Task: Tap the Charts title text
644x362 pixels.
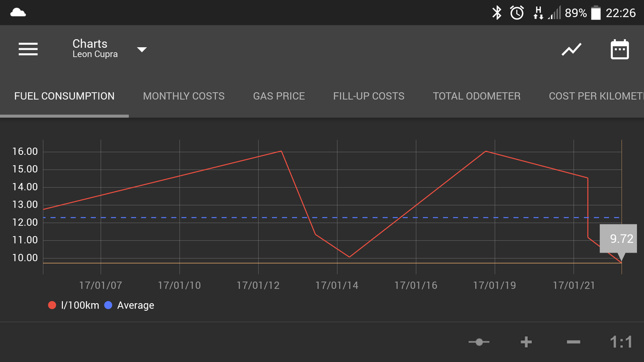Action: [x=90, y=44]
